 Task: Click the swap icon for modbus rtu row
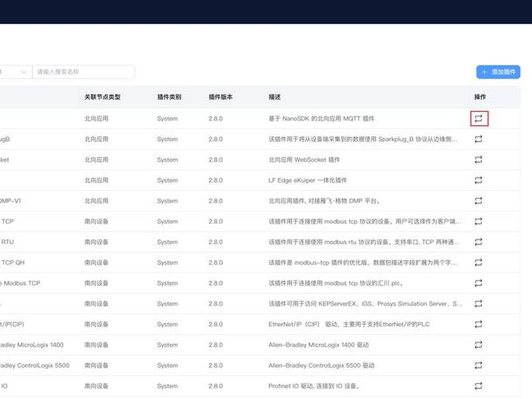[478, 242]
